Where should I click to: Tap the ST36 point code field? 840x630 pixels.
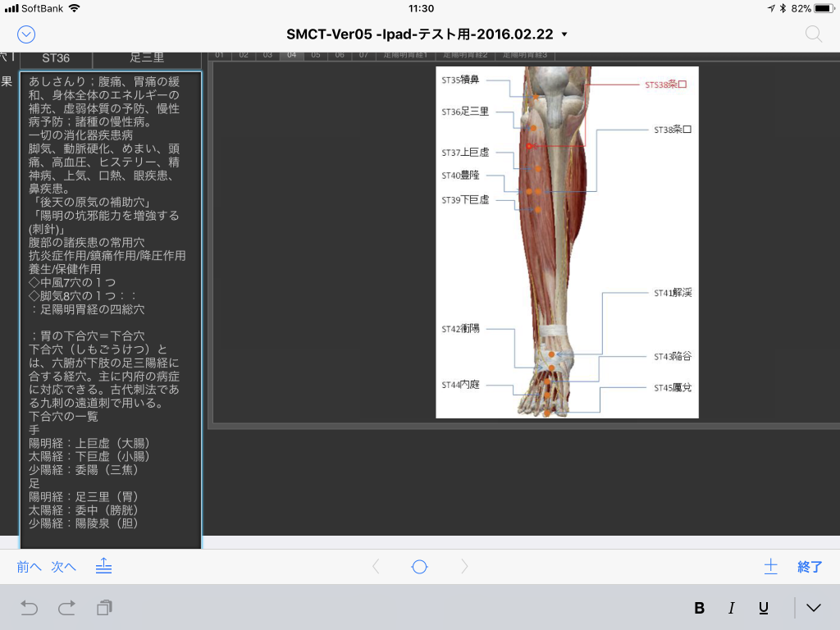pos(56,58)
